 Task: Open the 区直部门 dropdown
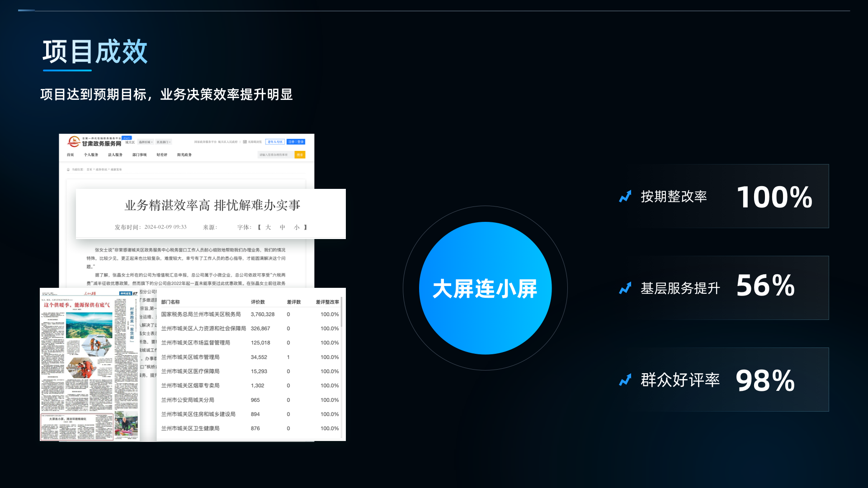pyautogui.click(x=164, y=141)
